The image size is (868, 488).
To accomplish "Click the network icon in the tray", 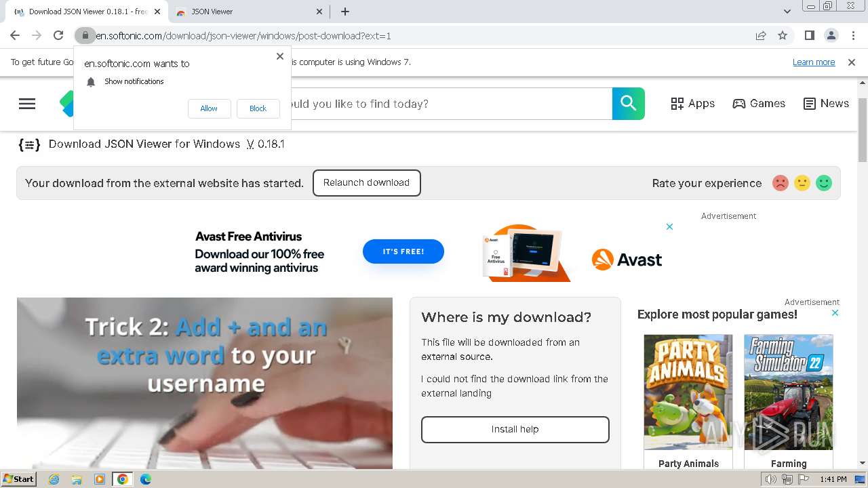I will tap(787, 479).
